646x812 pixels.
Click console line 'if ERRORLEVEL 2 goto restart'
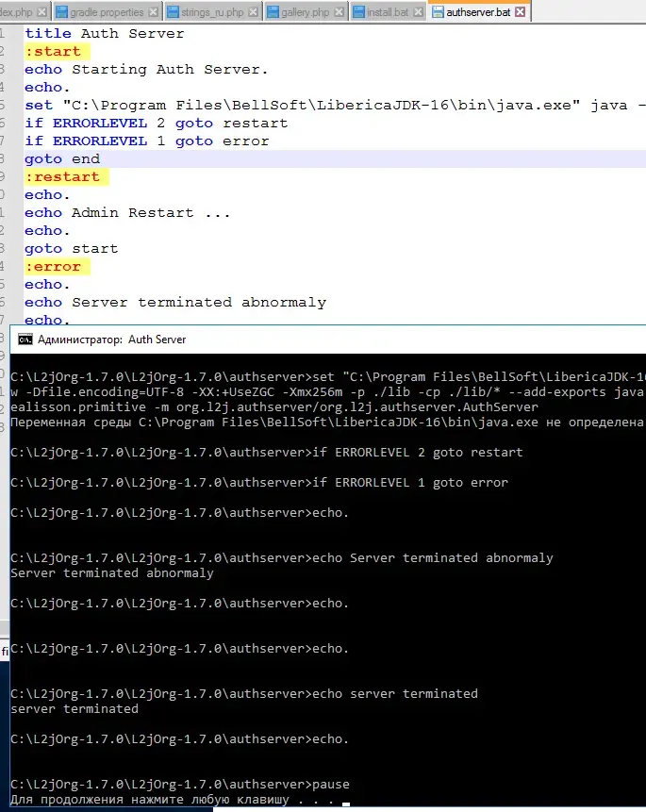point(266,452)
